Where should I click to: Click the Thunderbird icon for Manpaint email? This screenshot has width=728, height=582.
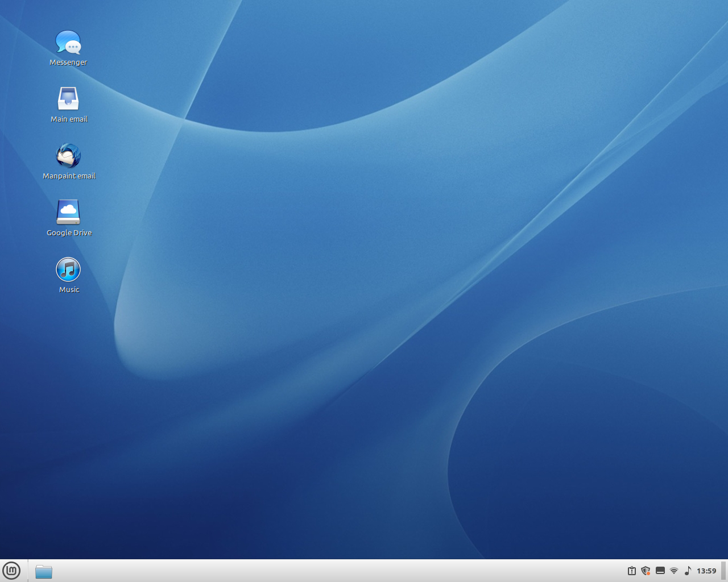[x=68, y=156]
